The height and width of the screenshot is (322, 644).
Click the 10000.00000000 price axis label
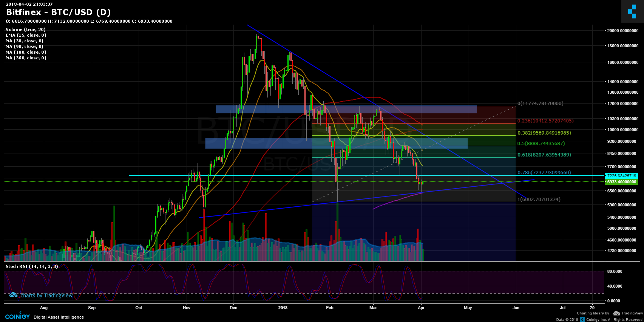tap(623, 130)
